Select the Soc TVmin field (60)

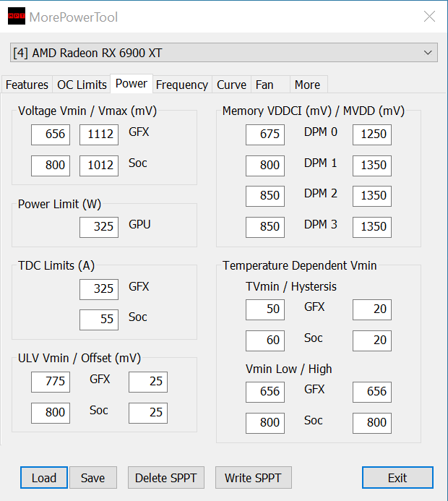265,341
